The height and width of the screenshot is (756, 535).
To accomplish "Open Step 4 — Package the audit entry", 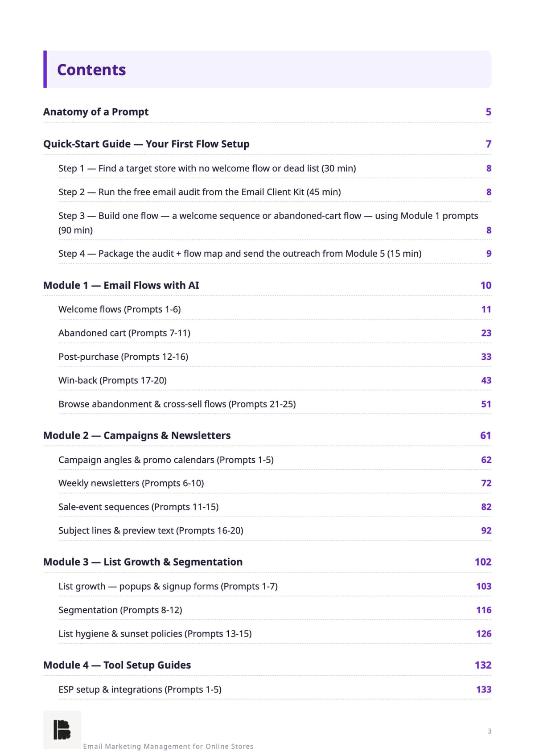I will point(275,254).
